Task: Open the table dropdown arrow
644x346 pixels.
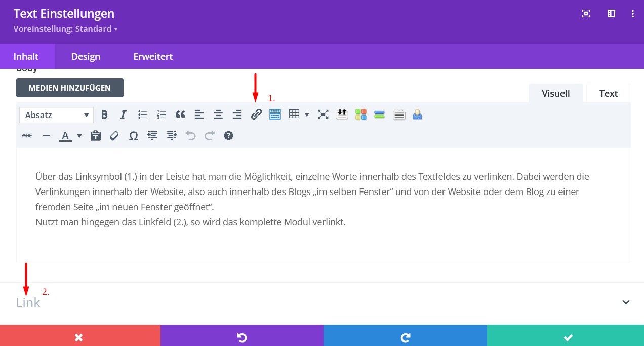Action: [307, 114]
